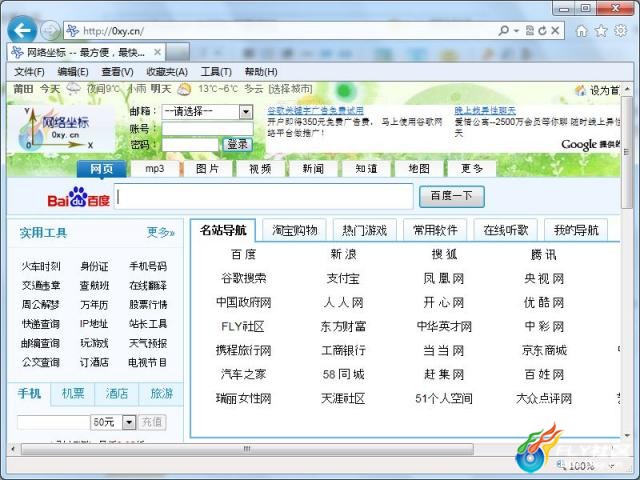Open the 京东商城 link

(x=544, y=350)
